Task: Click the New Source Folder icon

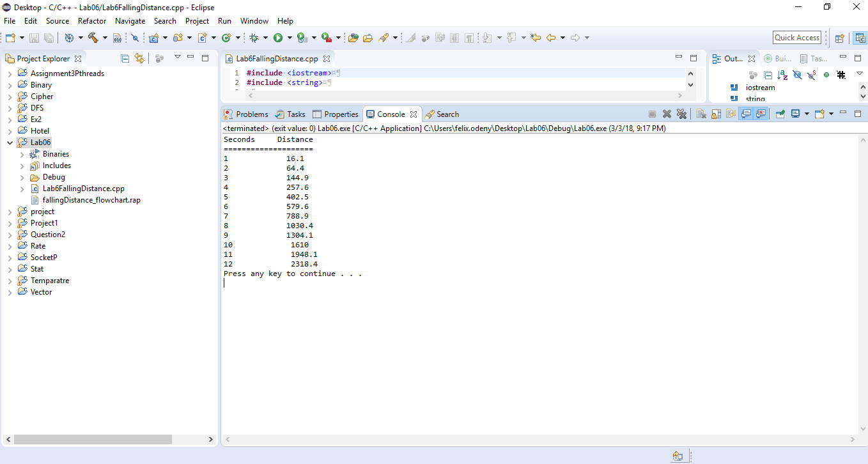Action: (178, 38)
